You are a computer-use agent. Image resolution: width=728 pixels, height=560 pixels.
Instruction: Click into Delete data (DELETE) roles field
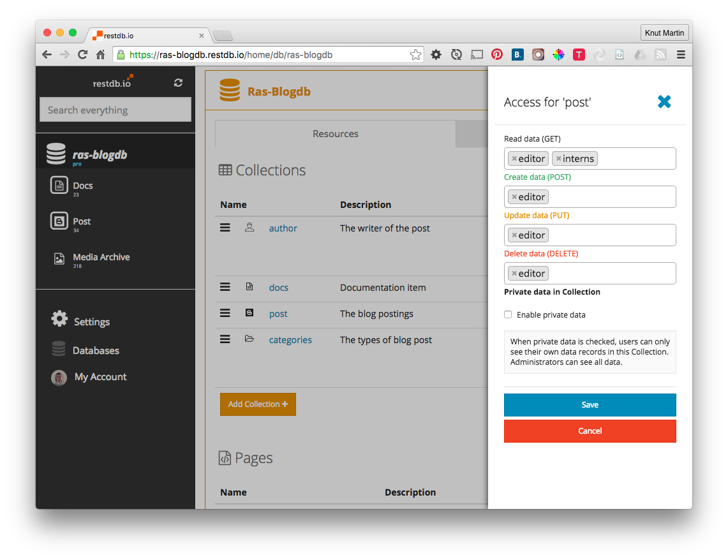coord(590,273)
